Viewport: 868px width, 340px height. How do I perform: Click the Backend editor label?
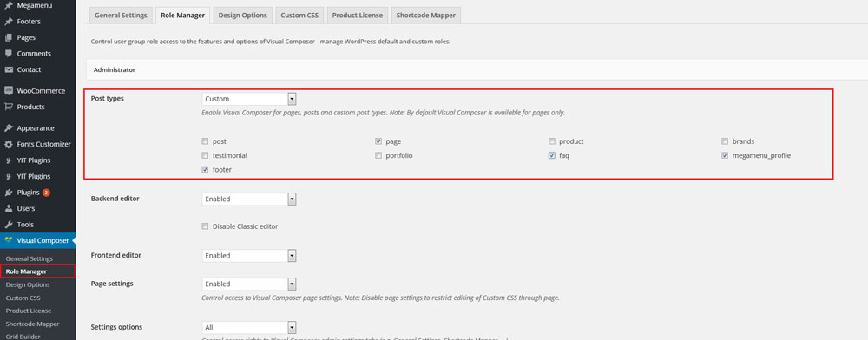(x=115, y=199)
